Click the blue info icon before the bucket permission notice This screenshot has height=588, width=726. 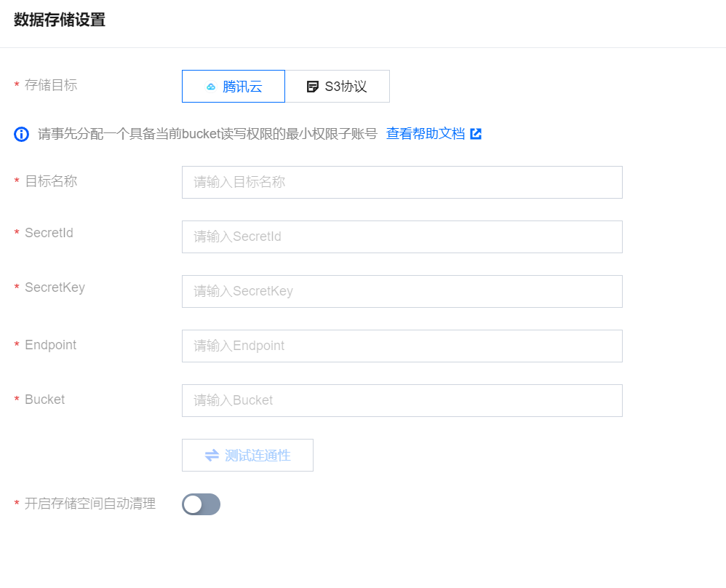click(x=21, y=135)
